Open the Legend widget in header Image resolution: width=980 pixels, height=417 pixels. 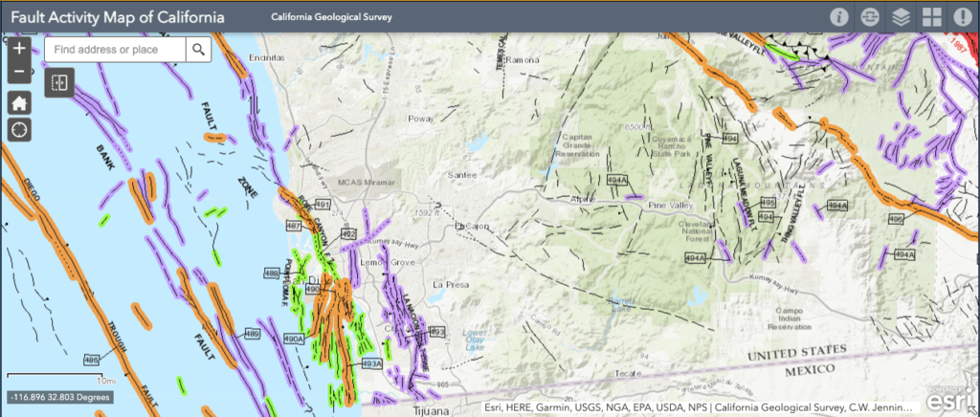coord(869,17)
